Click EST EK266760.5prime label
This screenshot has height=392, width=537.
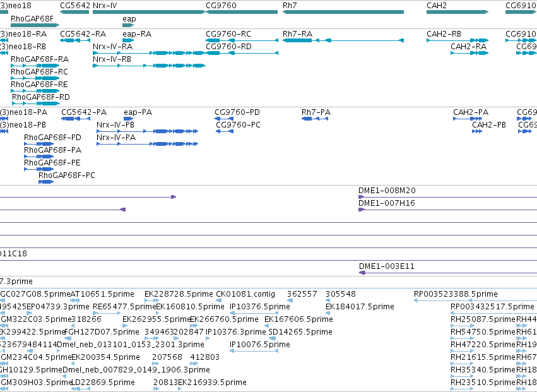(224, 319)
